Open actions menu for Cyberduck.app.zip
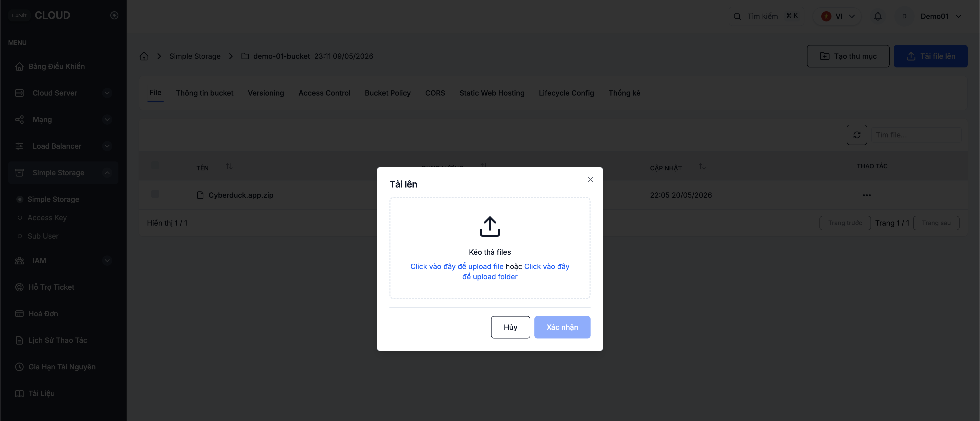The image size is (980, 421). pyautogui.click(x=867, y=195)
